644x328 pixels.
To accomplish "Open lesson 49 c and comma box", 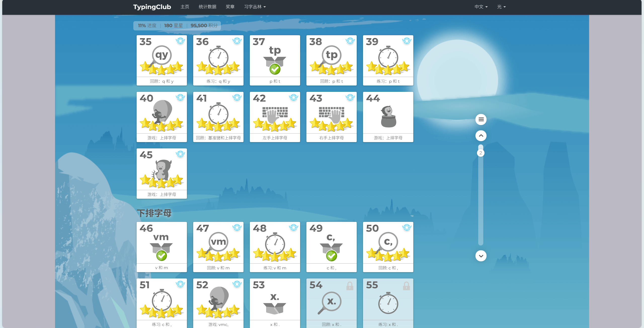I will point(331,247).
